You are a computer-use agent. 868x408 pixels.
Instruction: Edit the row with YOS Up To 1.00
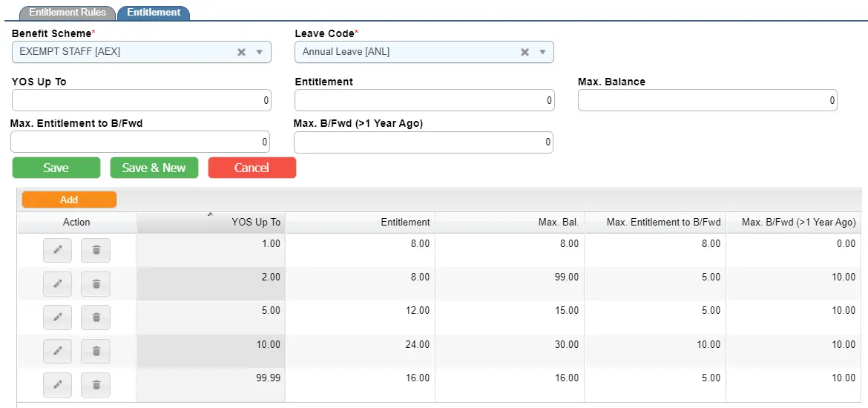(58, 251)
